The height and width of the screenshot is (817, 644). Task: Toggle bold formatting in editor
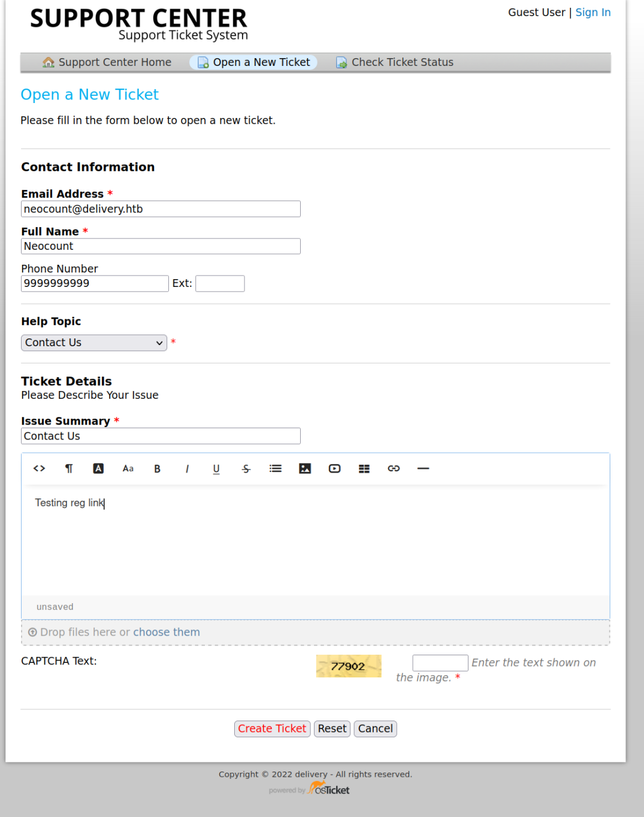click(158, 468)
